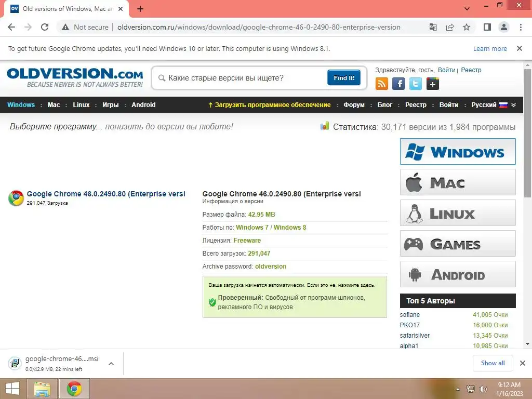Screen dimensions: 532x399
Task: Open the browser side panel icon
Action: pyautogui.click(x=487, y=27)
